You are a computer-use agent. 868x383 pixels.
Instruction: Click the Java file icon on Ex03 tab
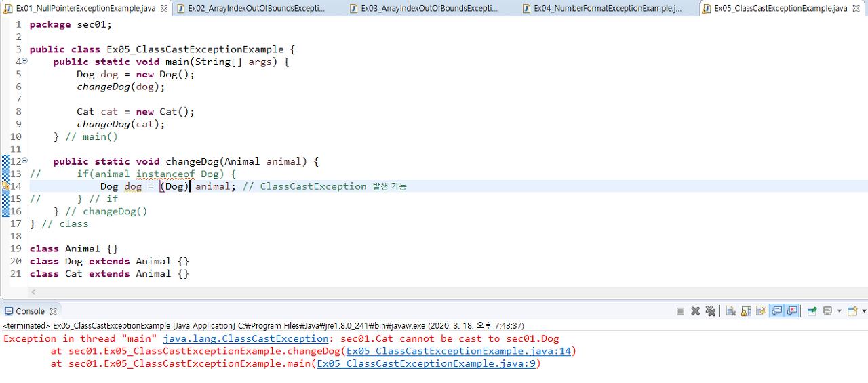355,9
